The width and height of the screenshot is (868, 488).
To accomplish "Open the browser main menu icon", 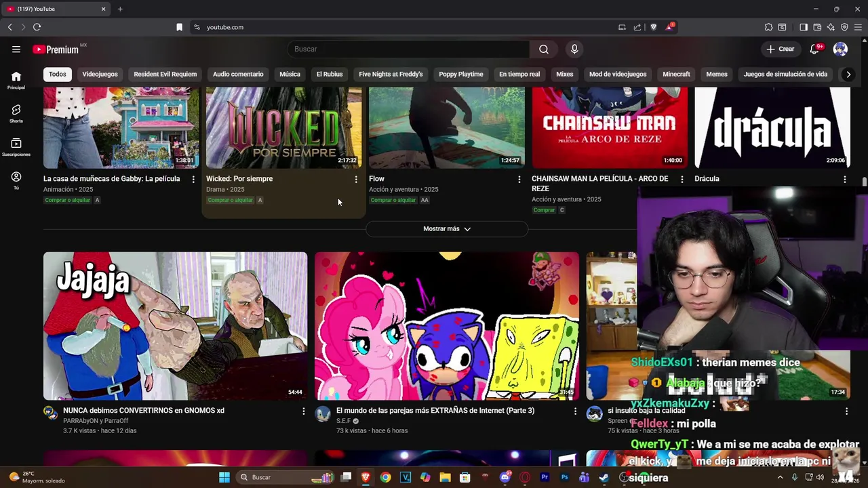I will coord(858,27).
